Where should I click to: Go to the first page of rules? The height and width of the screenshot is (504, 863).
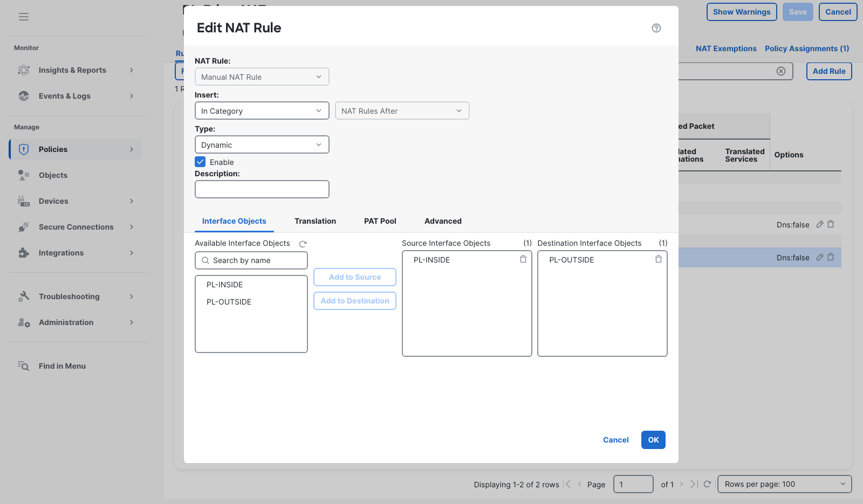click(567, 484)
